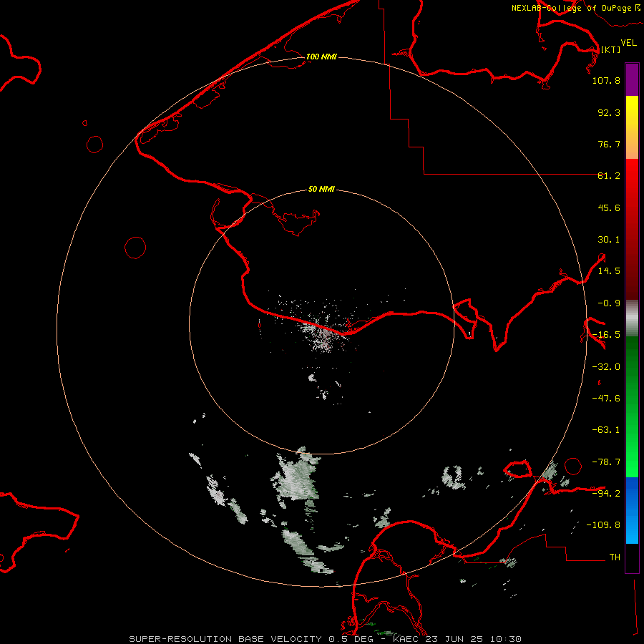Select the 61.2 velocity scale value
Screen dimensions: 644x644
pos(609,176)
